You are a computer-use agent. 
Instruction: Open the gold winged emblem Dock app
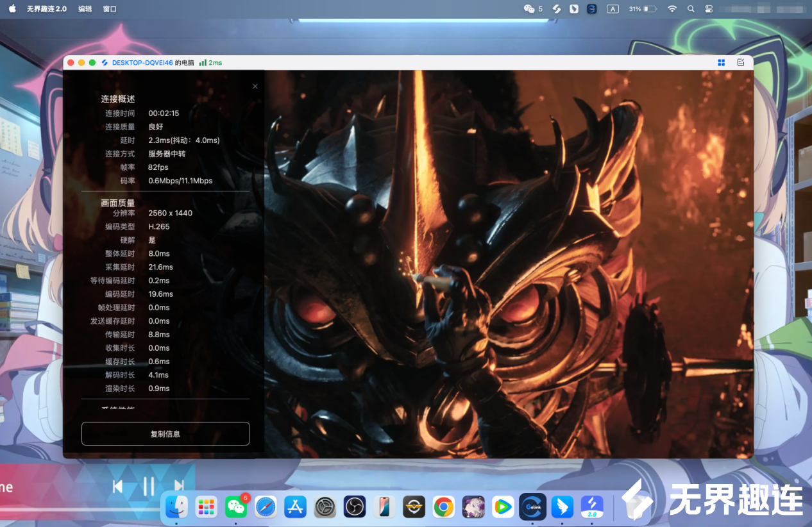click(x=414, y=507)
